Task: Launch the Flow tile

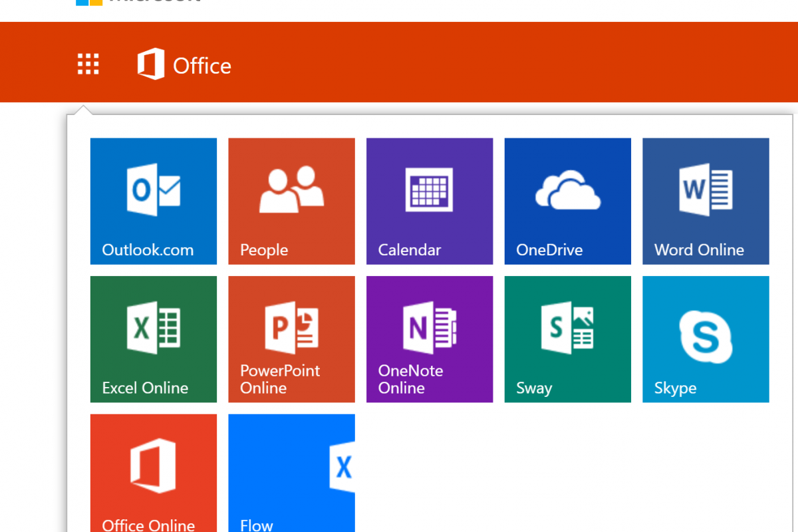Action: (291, 472)
